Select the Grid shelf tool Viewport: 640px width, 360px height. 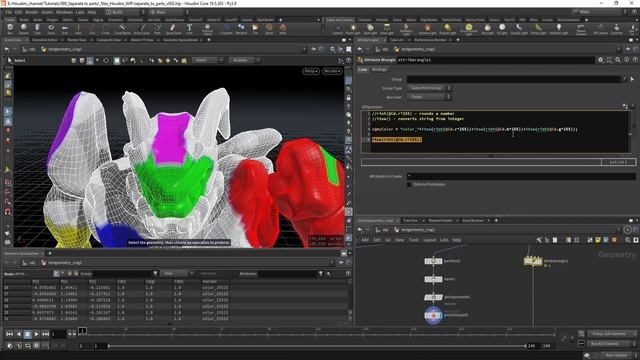65,29
